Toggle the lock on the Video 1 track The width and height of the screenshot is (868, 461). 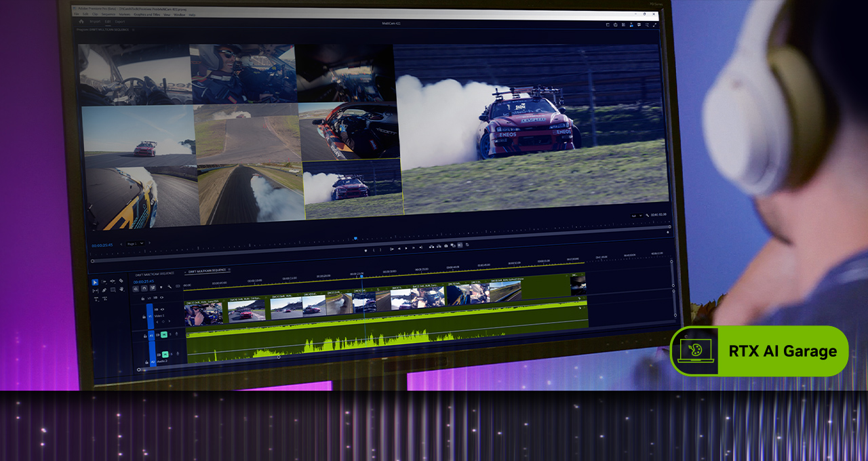pyautogui.click(x=143, y=317)
